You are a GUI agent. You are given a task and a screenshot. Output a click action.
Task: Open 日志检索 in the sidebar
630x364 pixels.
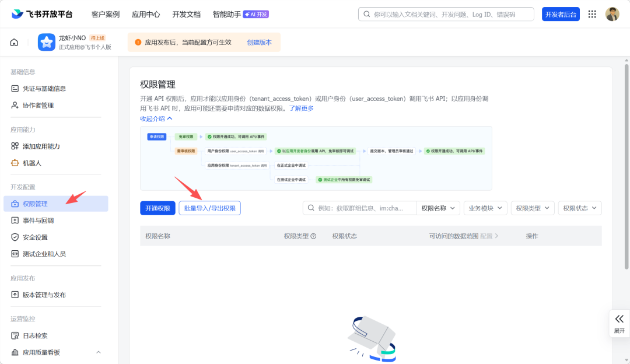point(35,335)
